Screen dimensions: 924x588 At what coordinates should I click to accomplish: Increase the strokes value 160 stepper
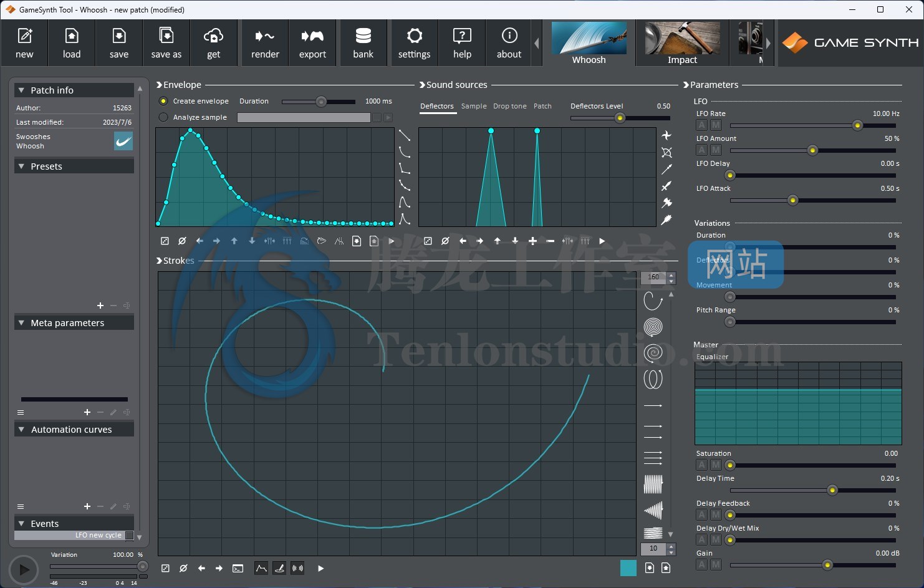click(671, 274)
